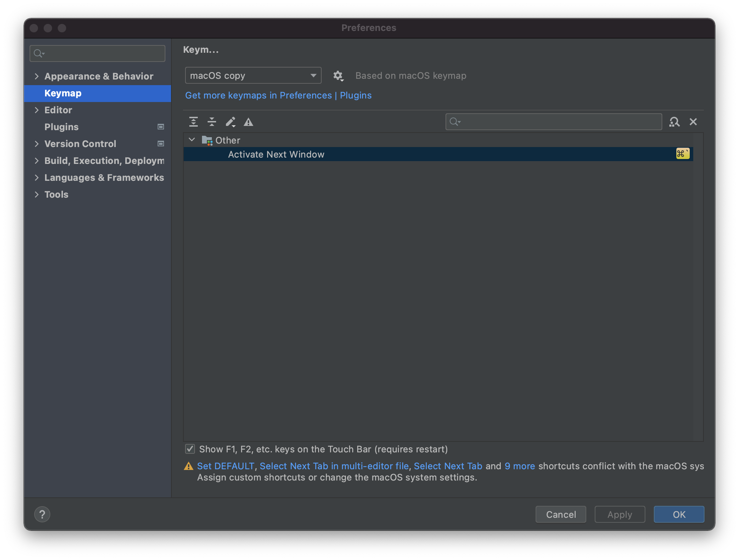This screenshot has width=739, height=560.
Task: Click the Expand All icon in keymap toolbar
Action: click(193, 122)
